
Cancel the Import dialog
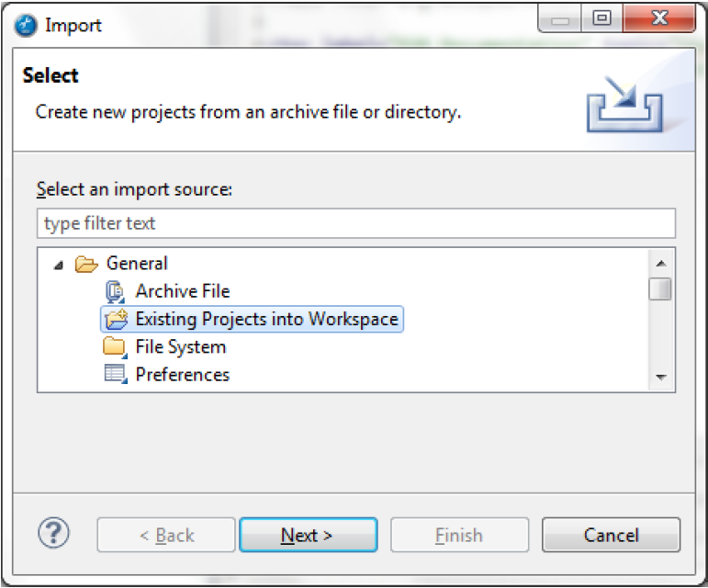coord(611,535)
